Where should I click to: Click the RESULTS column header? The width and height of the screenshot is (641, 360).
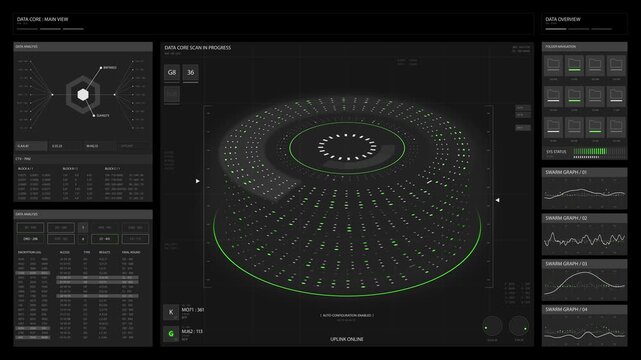[x=105, y=252]
